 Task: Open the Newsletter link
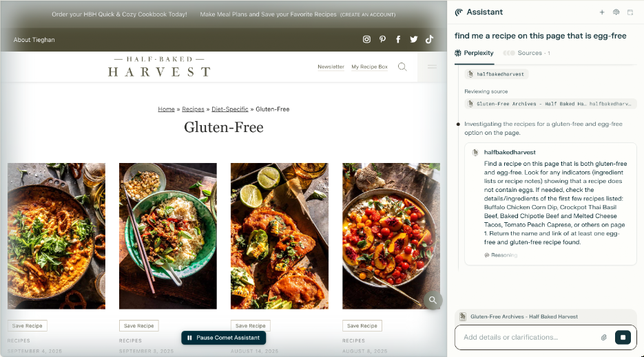tap(331, 67)
